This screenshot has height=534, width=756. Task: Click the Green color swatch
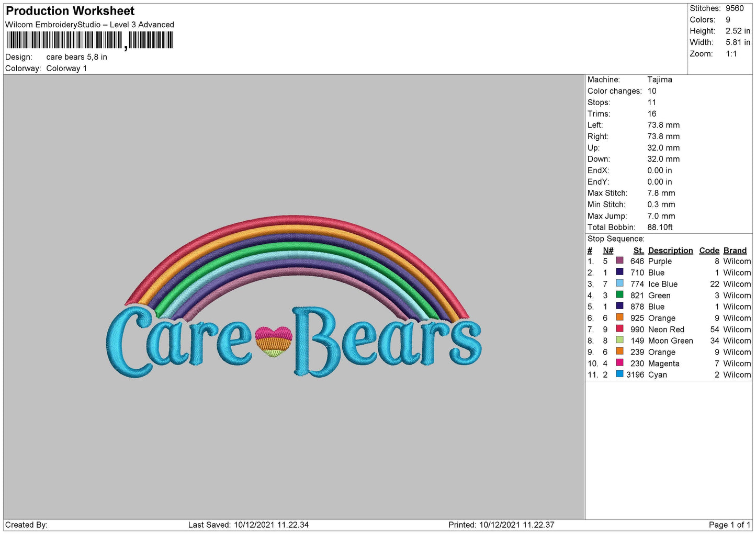(620, 294)
